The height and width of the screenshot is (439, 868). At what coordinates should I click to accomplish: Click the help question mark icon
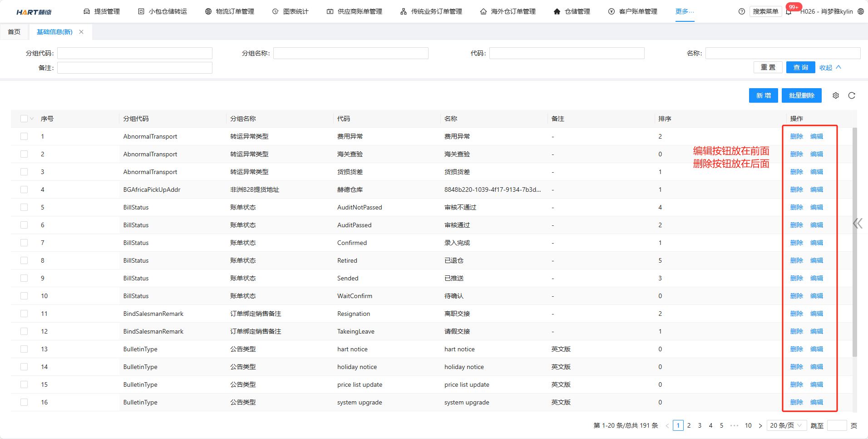pos(742,11)
